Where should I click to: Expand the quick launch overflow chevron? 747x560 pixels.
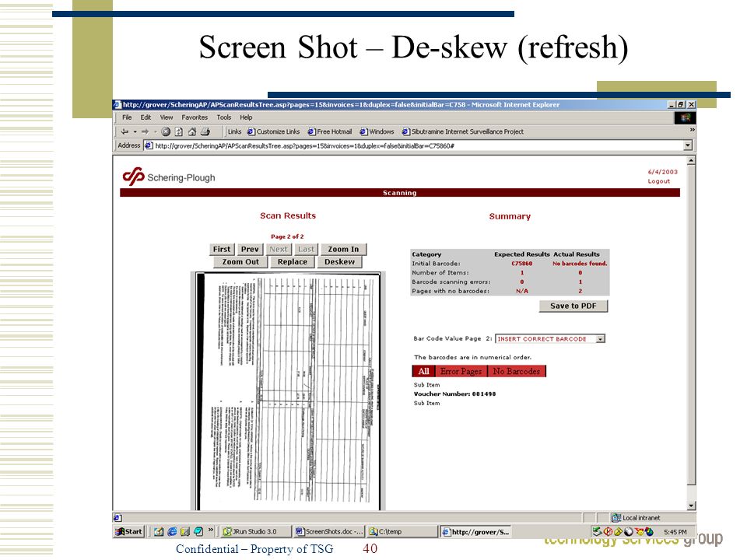click(211, 530)
